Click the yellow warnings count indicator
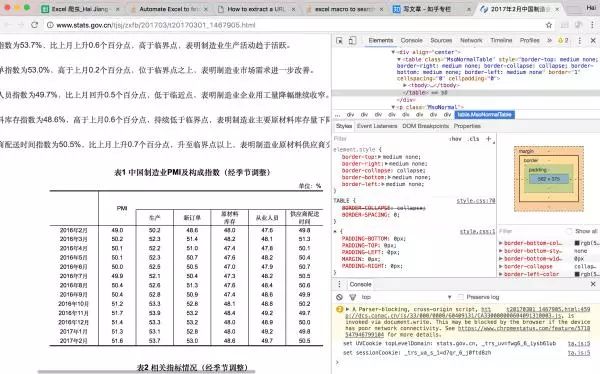Screen dimensions: 600x374 coord(563,41)
